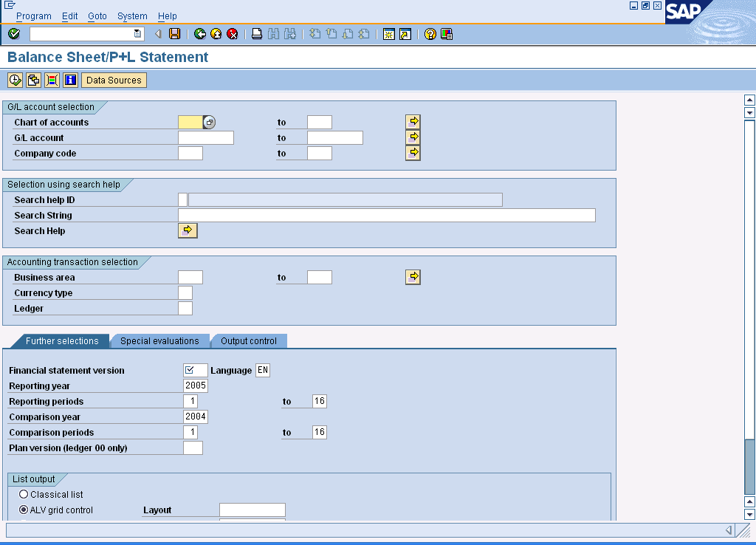
Task: Open multiple selection for Company code
Action: [413, 153]
